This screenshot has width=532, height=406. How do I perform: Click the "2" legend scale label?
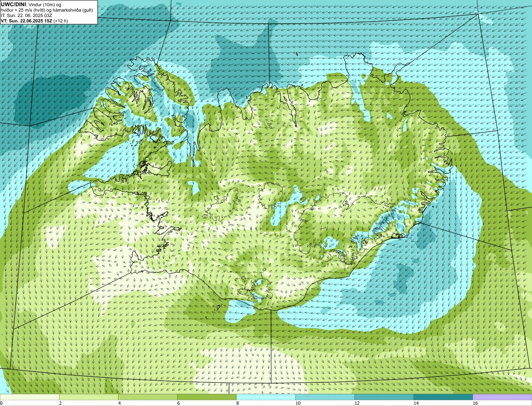pyautogui.click(x=60, y=403)
